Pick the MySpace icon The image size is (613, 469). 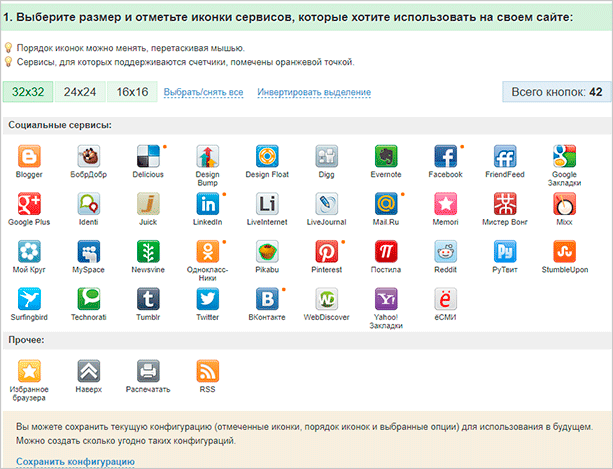click(x=89, y=251)
